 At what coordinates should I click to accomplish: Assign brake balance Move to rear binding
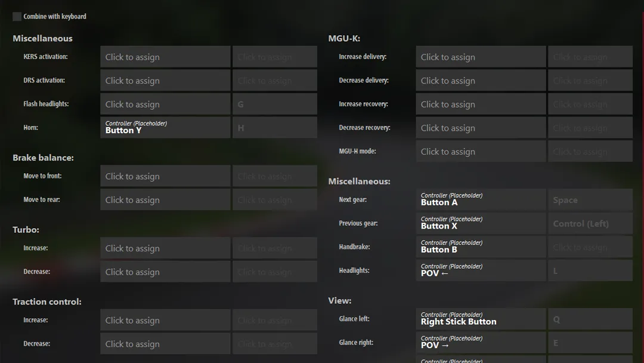tap(165, 199)
